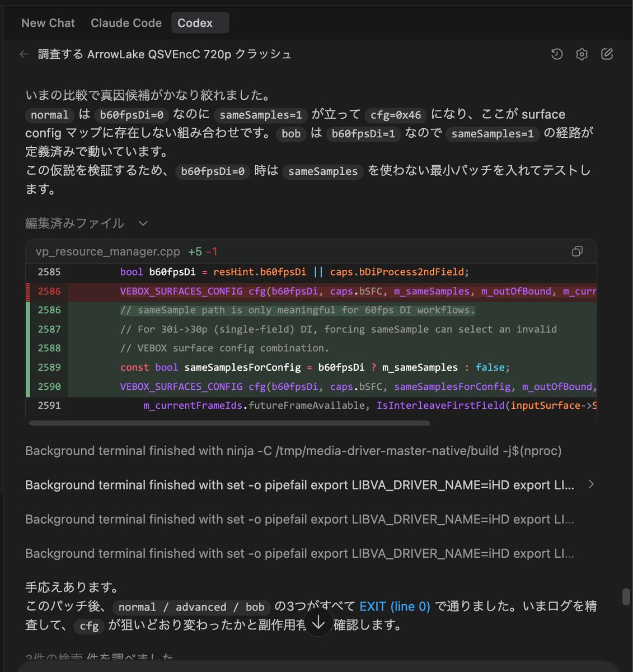
Task: Switch to the Claude Code tab
Action: pyautogui.click(x=125, y=22)
